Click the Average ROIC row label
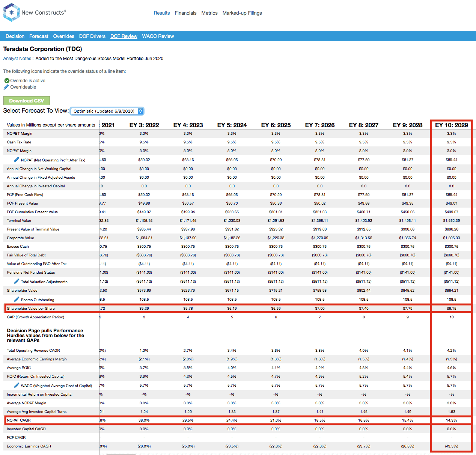This screenshot has height=455, width=476. (19, 368)
